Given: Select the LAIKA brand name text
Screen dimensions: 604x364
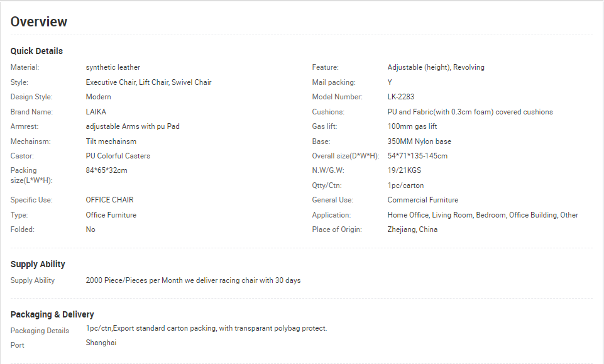Looking at the screenshot, I should click(x=96, y=112).
